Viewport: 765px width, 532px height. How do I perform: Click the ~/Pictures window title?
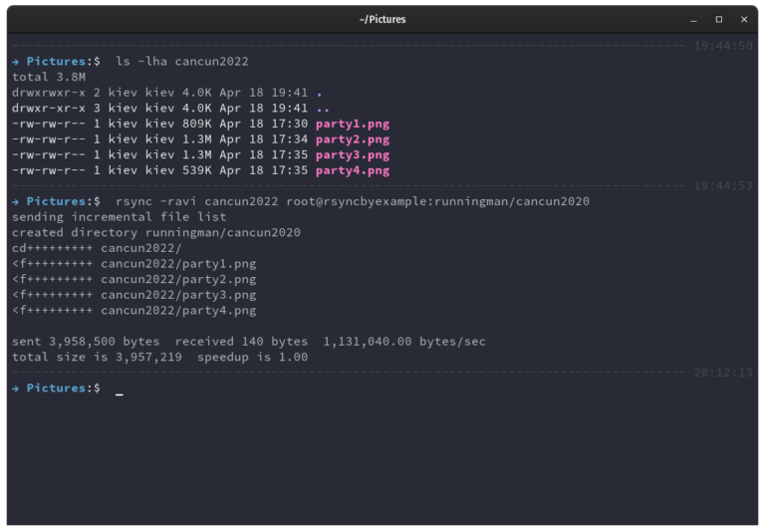pos(382,20)
